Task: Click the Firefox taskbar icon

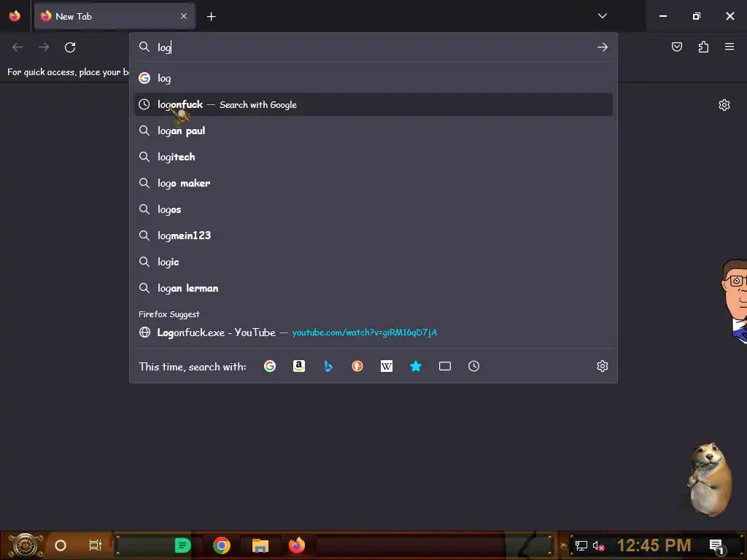Action: [297, 545]
